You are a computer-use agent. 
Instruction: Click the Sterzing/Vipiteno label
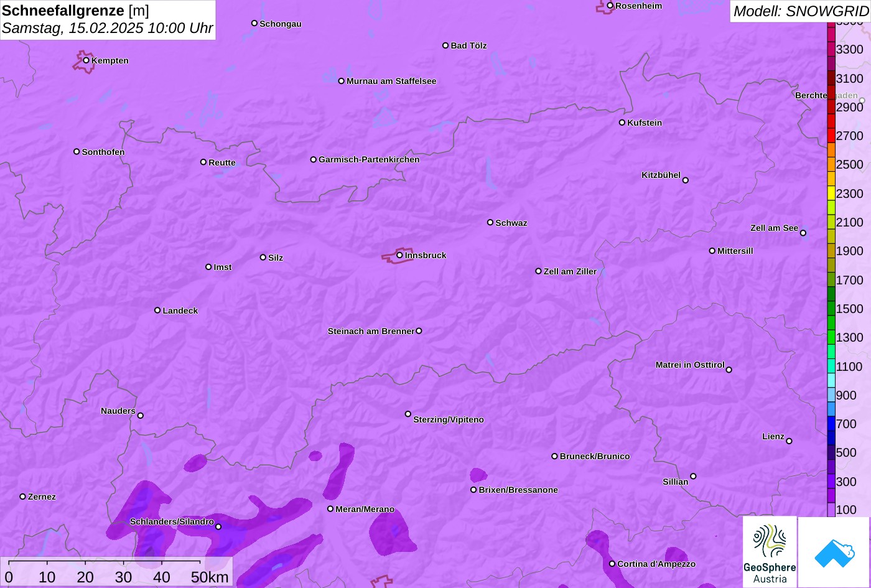coord(449,419)
